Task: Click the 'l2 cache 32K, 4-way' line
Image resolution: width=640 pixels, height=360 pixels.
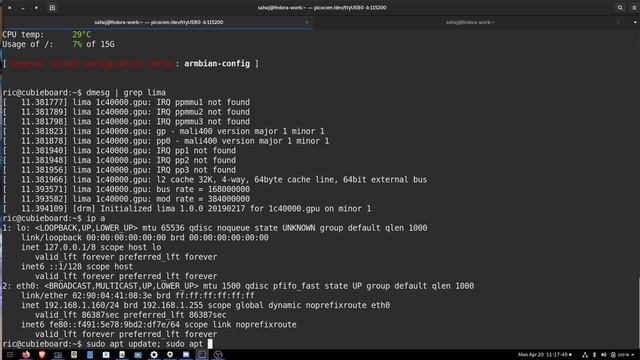Action: point(215,180)
